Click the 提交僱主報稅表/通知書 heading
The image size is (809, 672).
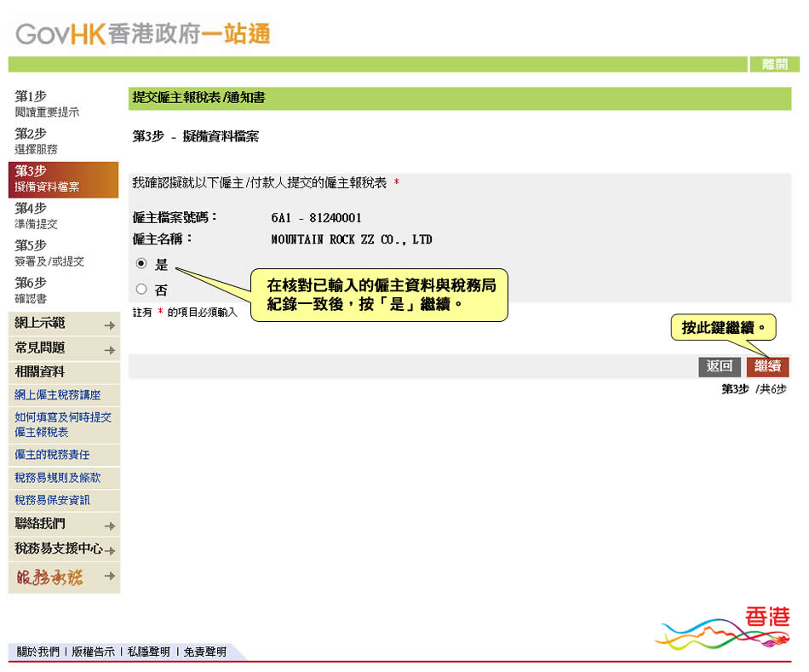click(198, 98)
